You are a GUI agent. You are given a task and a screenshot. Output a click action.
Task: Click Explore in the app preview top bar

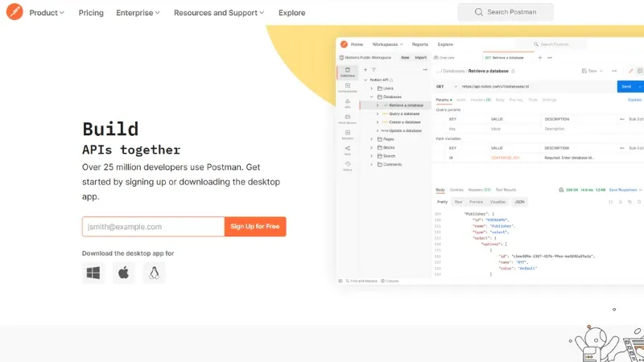coord(445,44)
